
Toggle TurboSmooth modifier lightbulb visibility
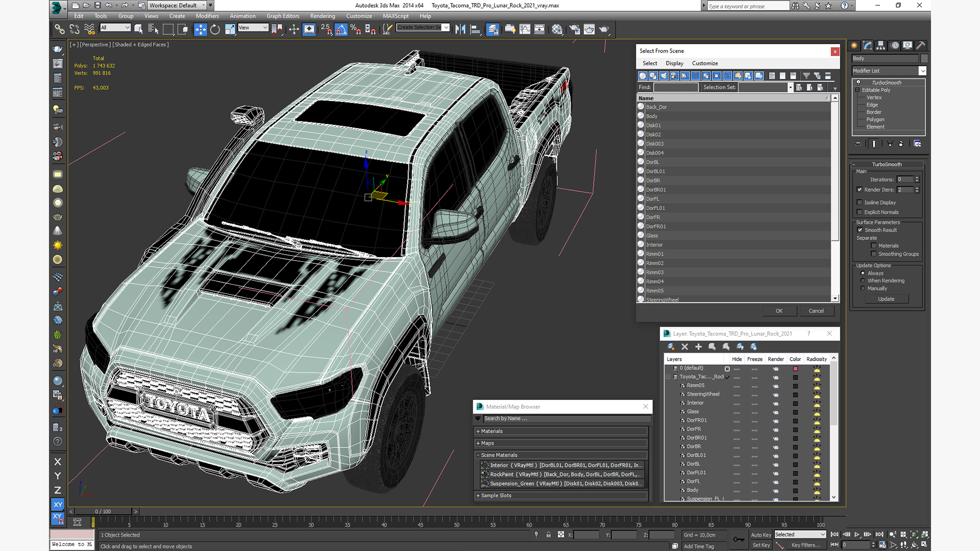[x=859, y=82]
